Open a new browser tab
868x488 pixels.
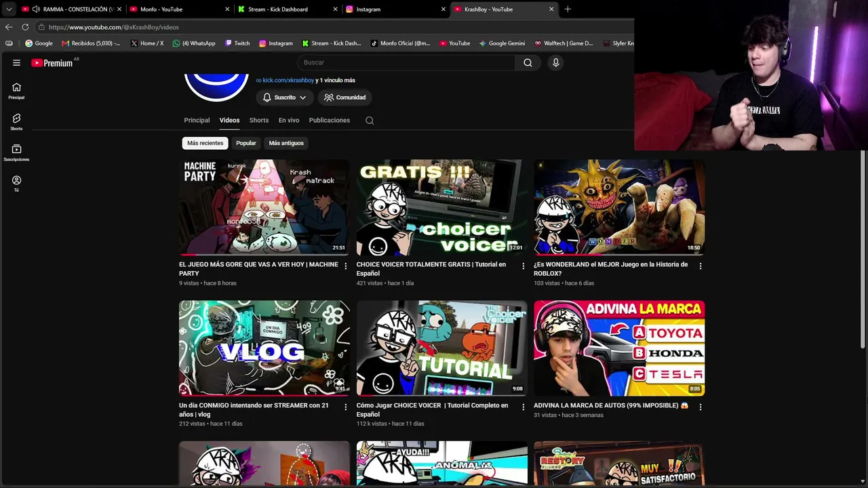coord(568,9)
